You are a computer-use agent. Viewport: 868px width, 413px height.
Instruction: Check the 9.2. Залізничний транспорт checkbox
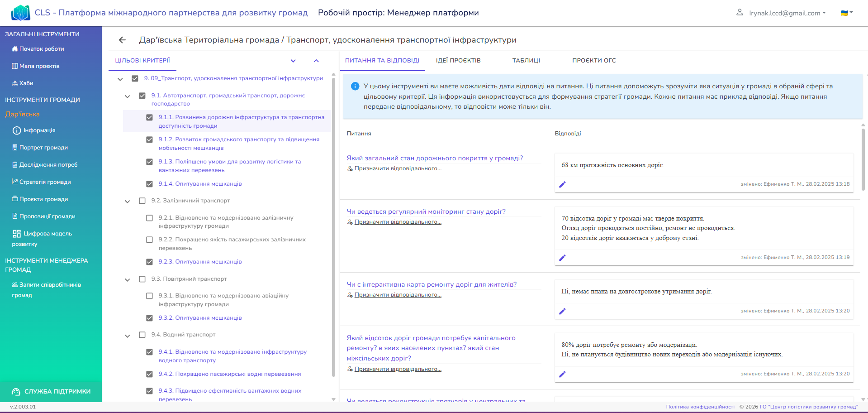click(x=142, y=201)
